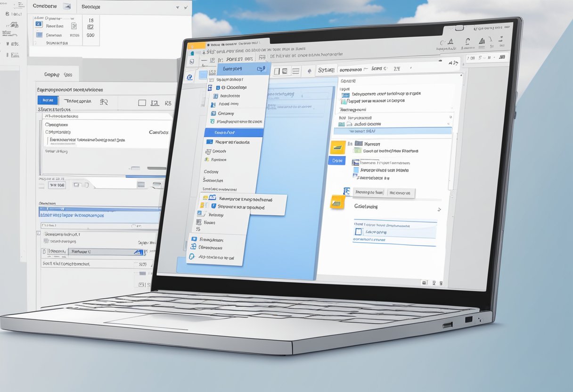Viewport: 573px width, 392px height.
Task: Click the small blue Oses button by the yellow folder
Action: pyautogui.click(x=336, y=160)
